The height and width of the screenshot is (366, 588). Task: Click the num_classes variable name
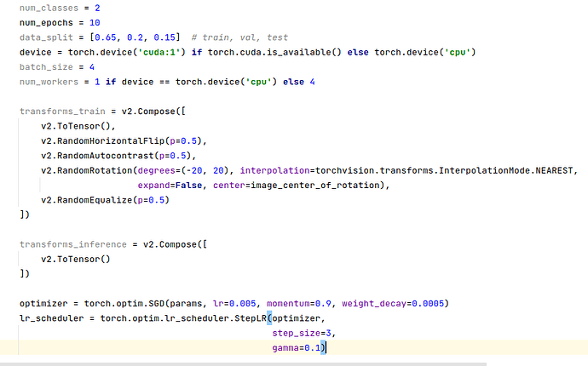click(48, 8)
